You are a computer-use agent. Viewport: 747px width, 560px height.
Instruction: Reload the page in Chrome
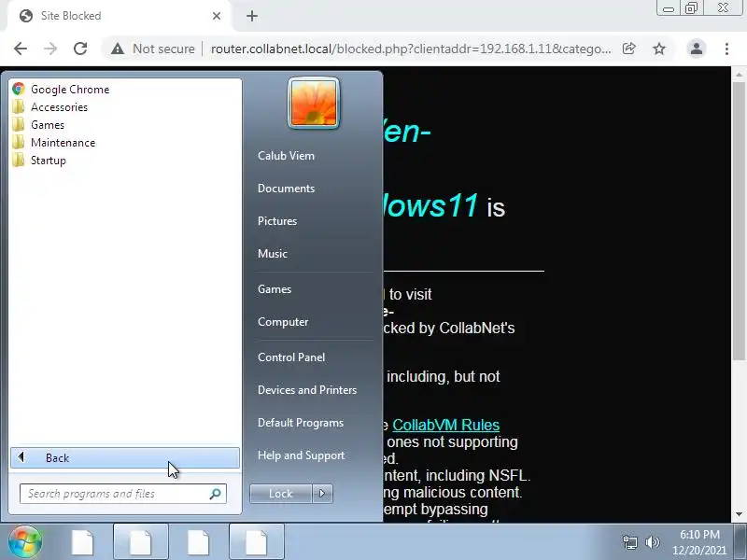pos(80,49)
